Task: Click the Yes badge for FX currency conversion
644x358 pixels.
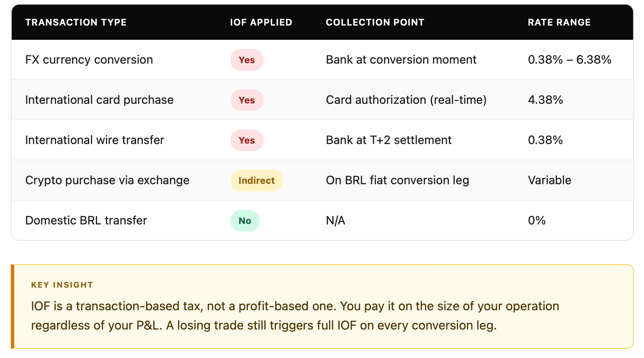Action: pos(247,60)
